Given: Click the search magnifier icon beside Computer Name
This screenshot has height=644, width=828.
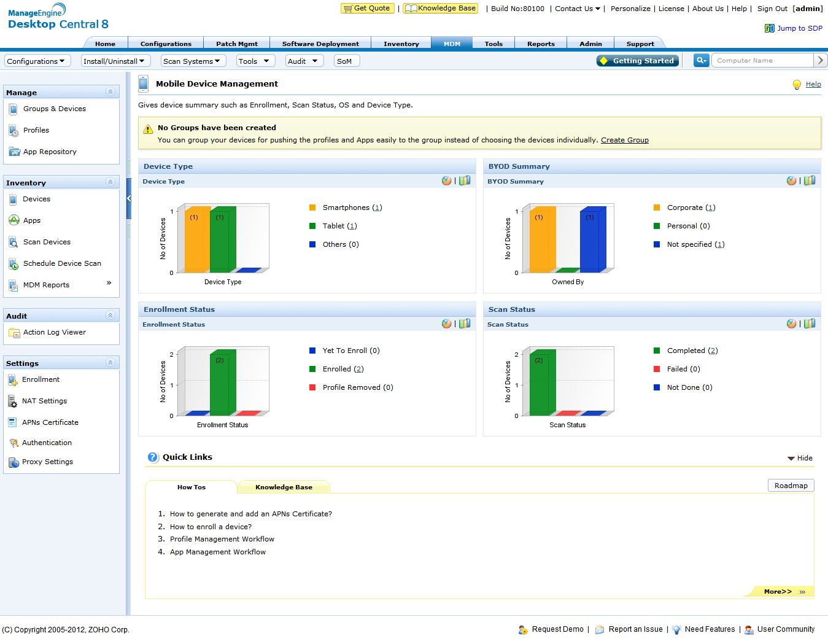Looking at the screenshot, I should (701, 60).
